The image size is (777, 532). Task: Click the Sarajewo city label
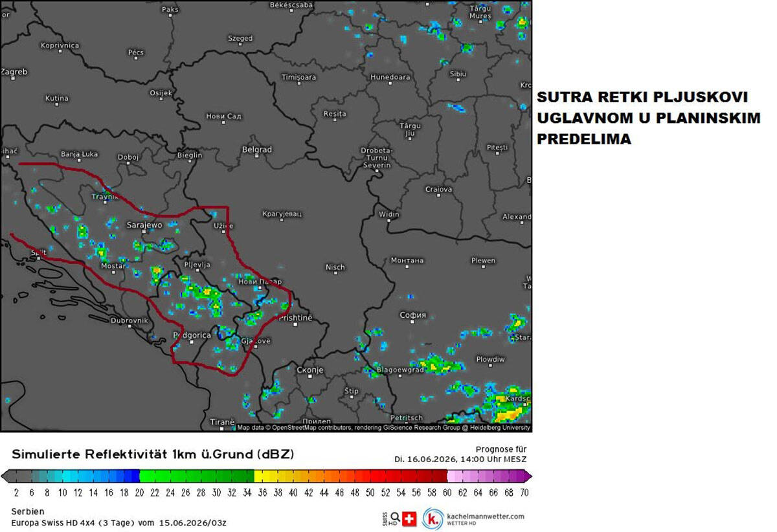tap(144, 225)
